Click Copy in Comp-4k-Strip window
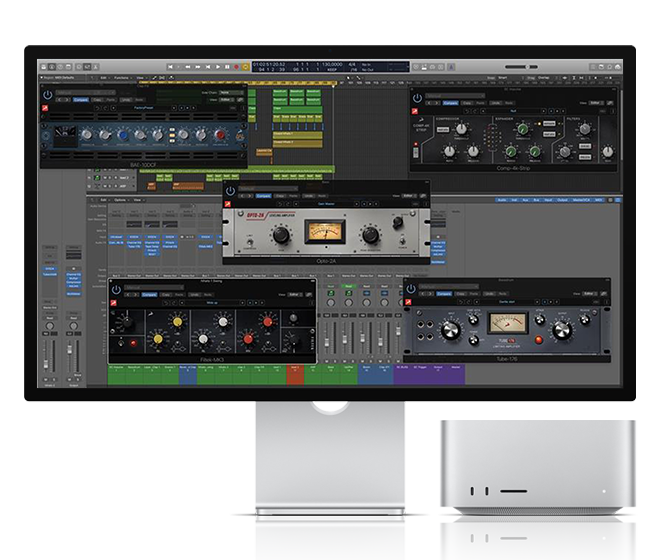The image size is (660, 560). pyautogui.click(x=467, y=103)
